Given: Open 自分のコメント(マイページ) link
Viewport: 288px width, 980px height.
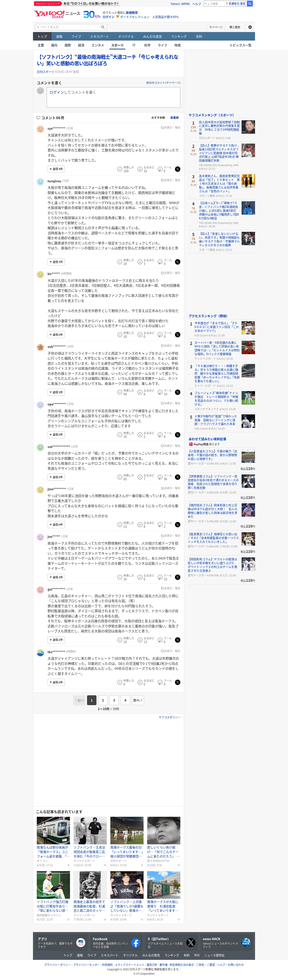Looking at the screenshot, I should pos(164,83).
